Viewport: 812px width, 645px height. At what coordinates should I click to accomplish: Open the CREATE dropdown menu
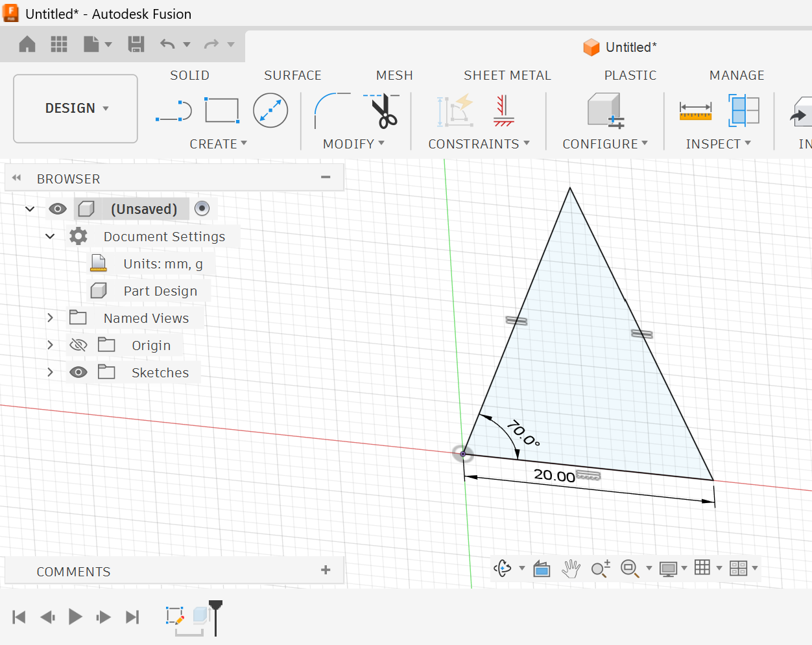point(219,144)
